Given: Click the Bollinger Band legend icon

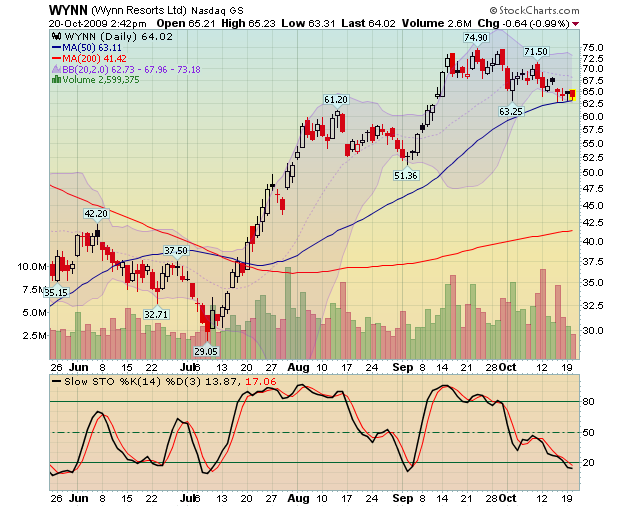Looking at the screenshot, I should [x=56, y=70].
